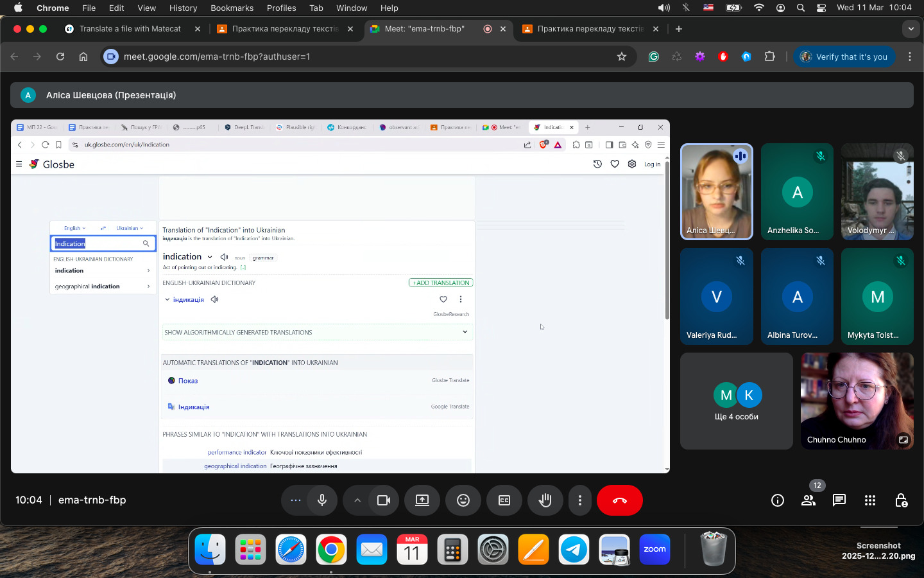Click the Chuhno Chuhno video thumbnail
The width and height of the screenshot is (924, 578).
(x=857, y=401)
